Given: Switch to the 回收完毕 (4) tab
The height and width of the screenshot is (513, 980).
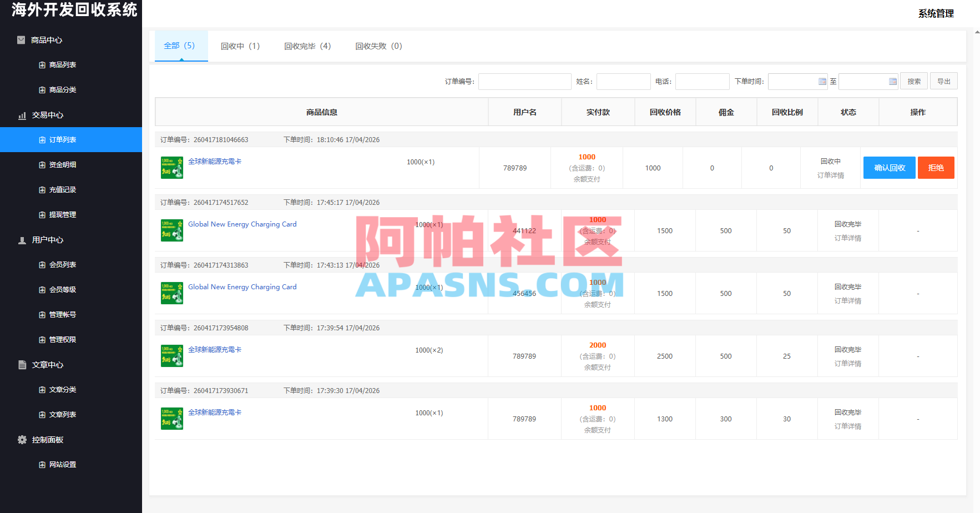Looking at the screenshot, I should point(307,46).
